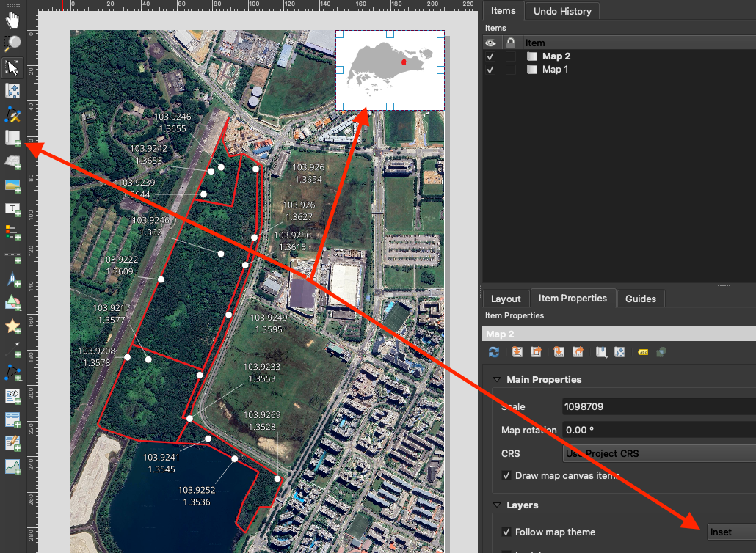Select the Add Label tool
Image resolution: width=756 pixels, height=553 pixels.
pyautogui.click(x=12, y=208)
